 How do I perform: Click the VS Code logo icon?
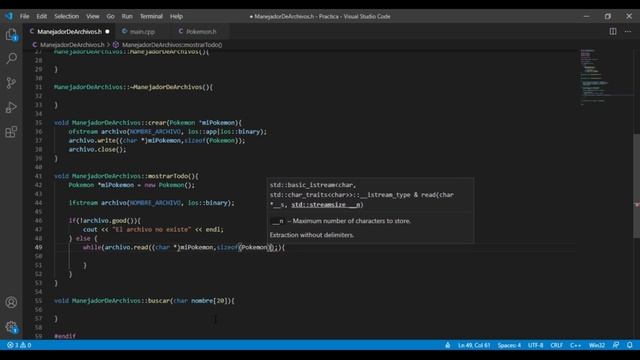point(9,16)
